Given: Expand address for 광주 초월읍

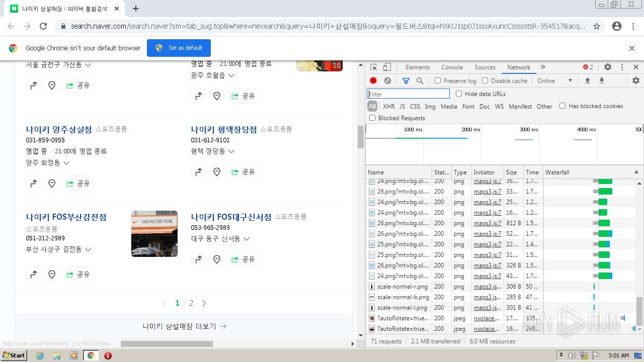Looking at the screenshot, I should coord(231,75).
